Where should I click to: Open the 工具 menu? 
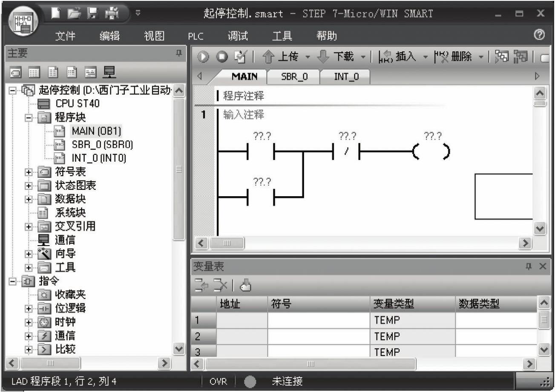tap(283, 37)
